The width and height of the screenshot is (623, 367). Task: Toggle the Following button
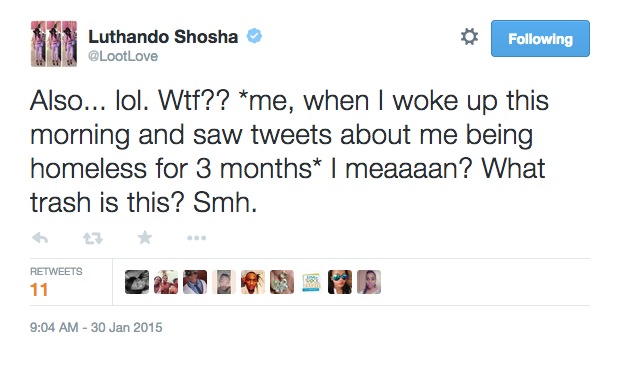(540, 39)
